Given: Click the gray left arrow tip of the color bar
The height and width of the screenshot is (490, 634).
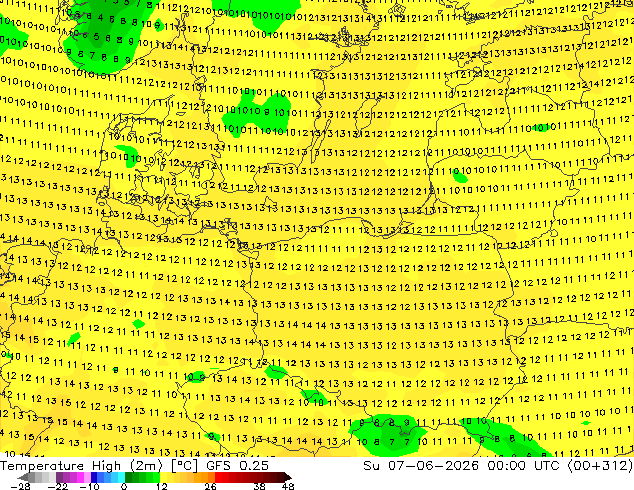Looking at the screenshot, I should click(x=22, y=477).
